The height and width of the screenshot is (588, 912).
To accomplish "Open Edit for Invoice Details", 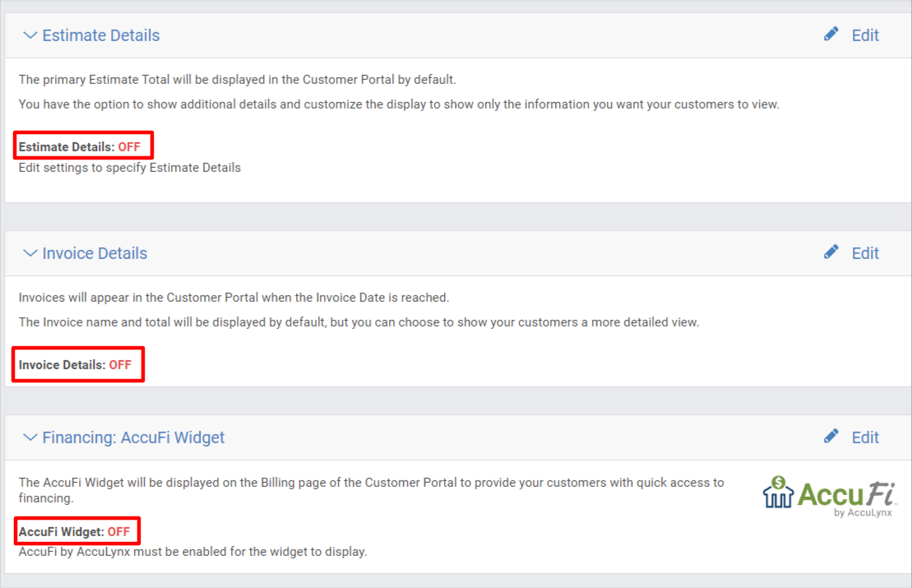I will (x=865, y=253).
